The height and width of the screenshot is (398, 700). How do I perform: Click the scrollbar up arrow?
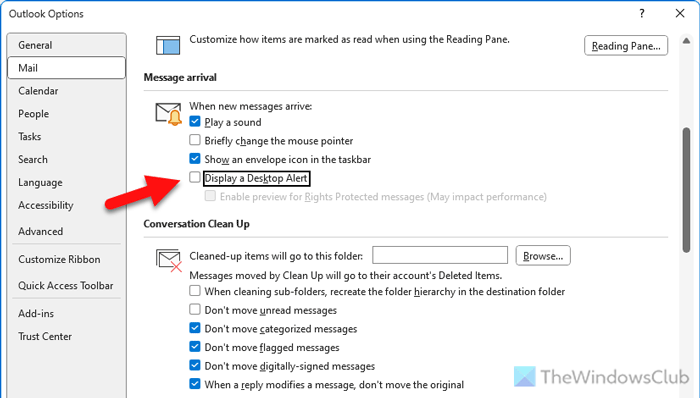(686, 41)
